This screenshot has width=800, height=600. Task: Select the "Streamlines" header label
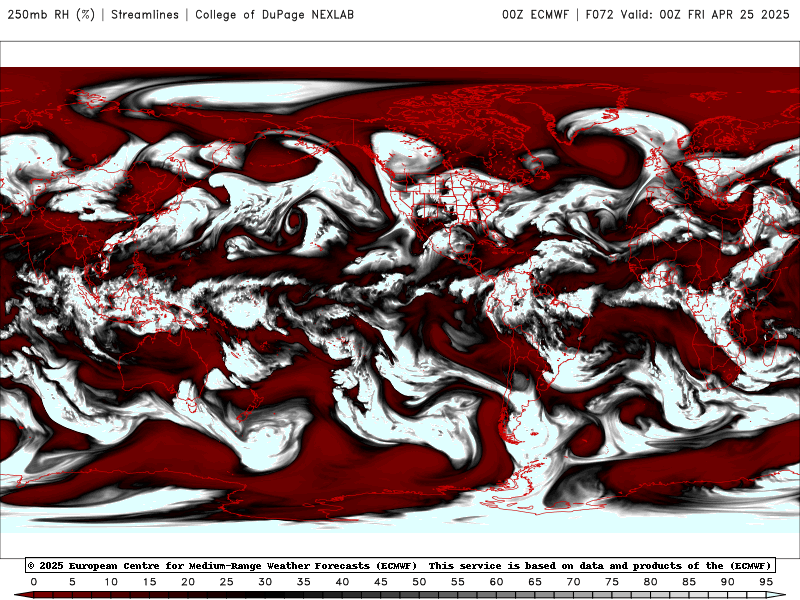145,14
